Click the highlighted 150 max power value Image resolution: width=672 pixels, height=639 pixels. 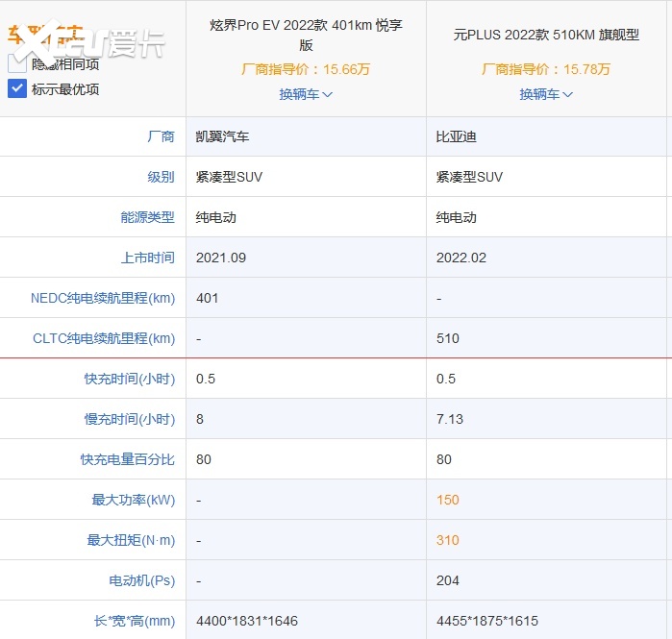pos(448,500)
